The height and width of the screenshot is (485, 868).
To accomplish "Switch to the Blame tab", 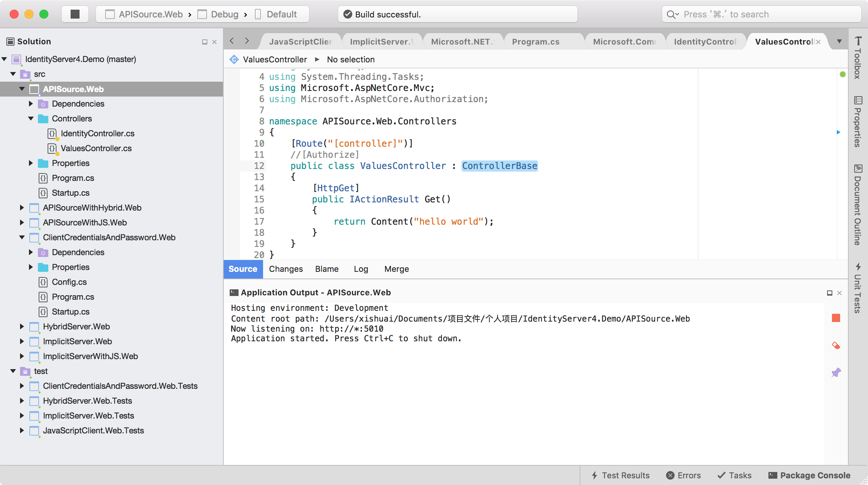I will [x=327, y=269].
